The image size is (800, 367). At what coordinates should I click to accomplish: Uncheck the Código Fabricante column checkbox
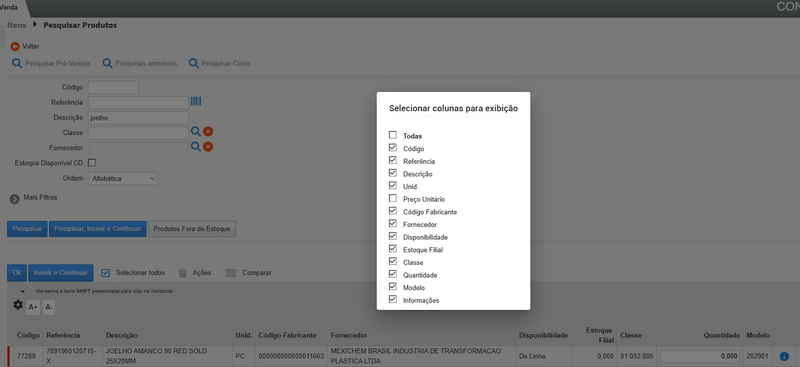(392, 211)
